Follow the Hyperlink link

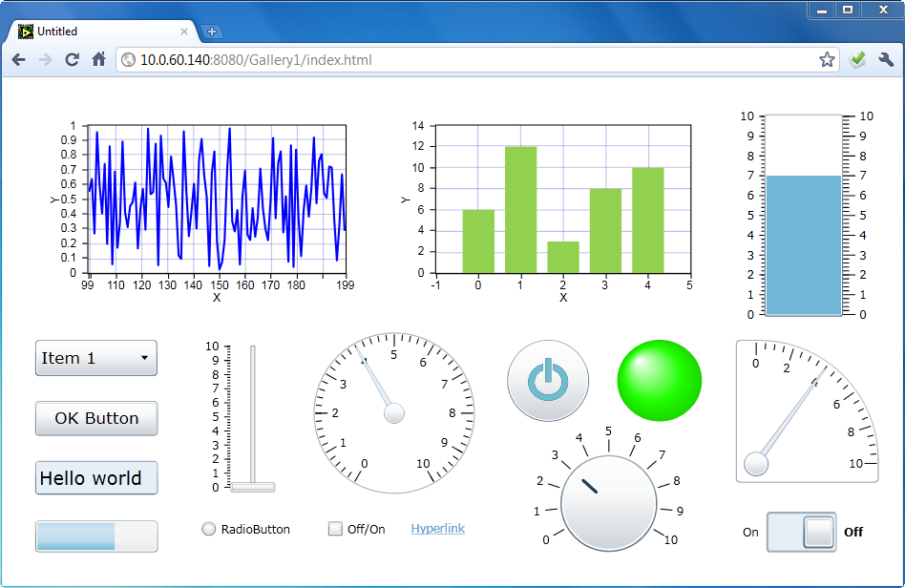pyautogui.click(x=437, y=529)
